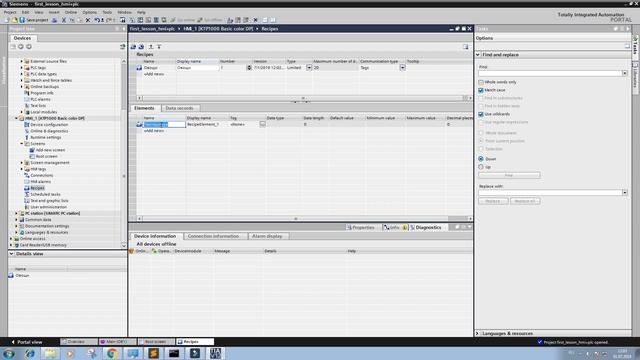
Task: Click the Cut scissors icon in the main toolbar
Action: coord(64,20)
